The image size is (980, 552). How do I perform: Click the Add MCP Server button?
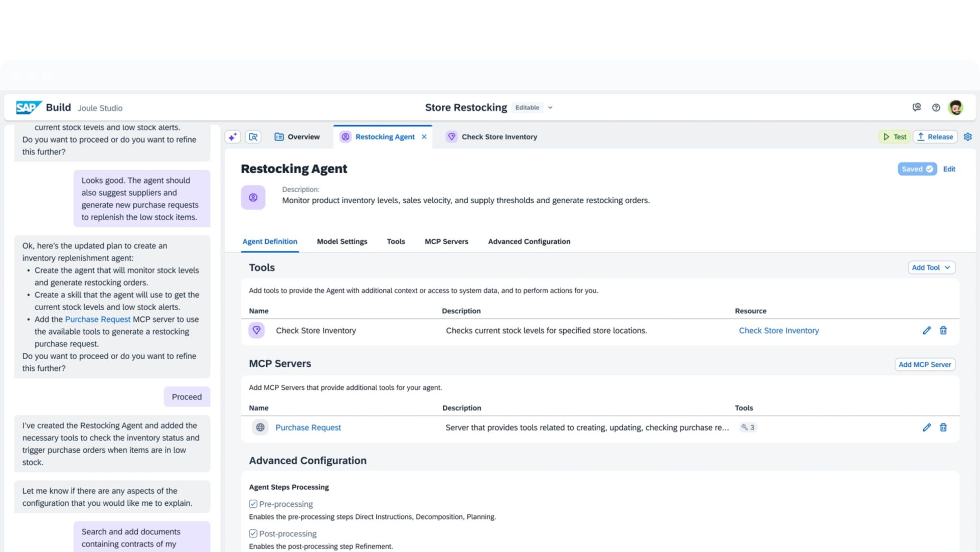924,364
